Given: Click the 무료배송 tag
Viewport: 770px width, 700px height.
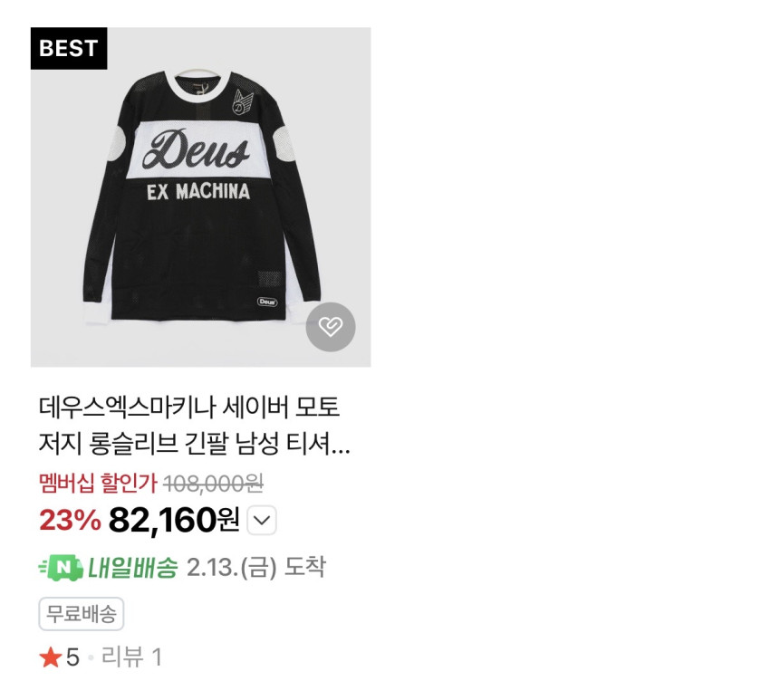Looking at the screenshot, I should click(81, 614).
